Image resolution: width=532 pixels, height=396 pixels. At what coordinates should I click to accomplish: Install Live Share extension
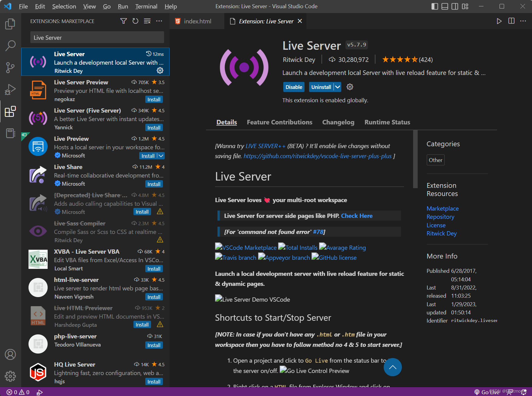point(154,184)
